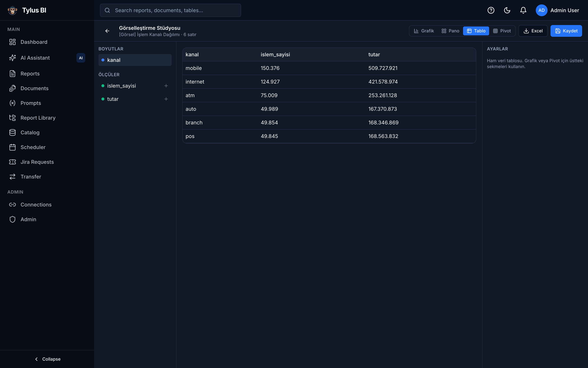Click the value 509.727.921
This screenshot has height=368, width=588.
pyautogui.click(x=383, y=68)
